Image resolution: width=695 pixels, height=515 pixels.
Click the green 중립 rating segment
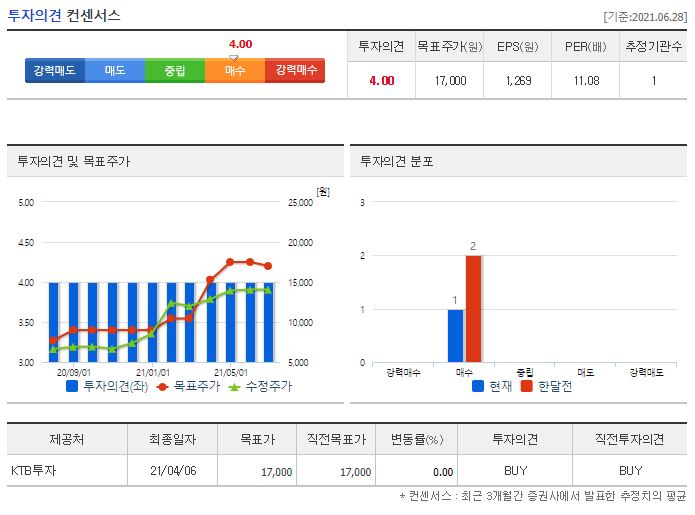click(175, 70)
